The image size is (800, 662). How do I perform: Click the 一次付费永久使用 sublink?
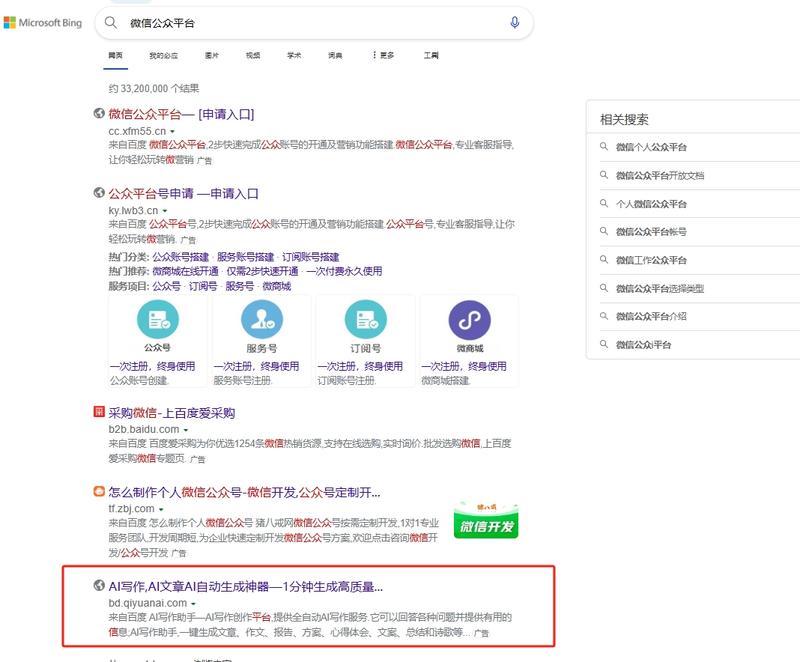(344, 271)
